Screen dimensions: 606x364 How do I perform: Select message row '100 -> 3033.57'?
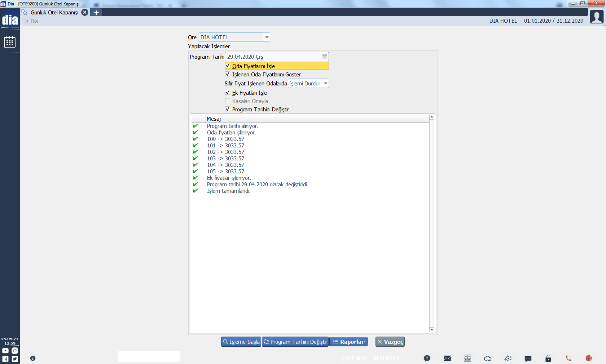(310, 139)
